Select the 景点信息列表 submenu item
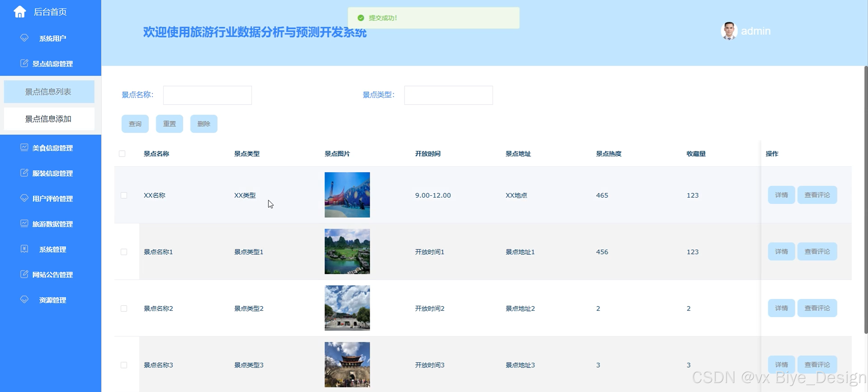 pyautogui.click(x=49, y=92)
